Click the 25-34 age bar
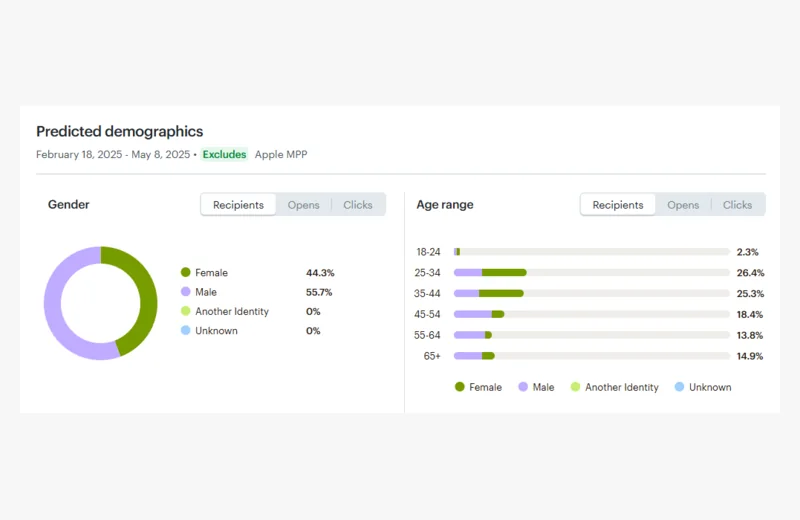This screenshot has height=520, width=800. [x=592, y=273]
